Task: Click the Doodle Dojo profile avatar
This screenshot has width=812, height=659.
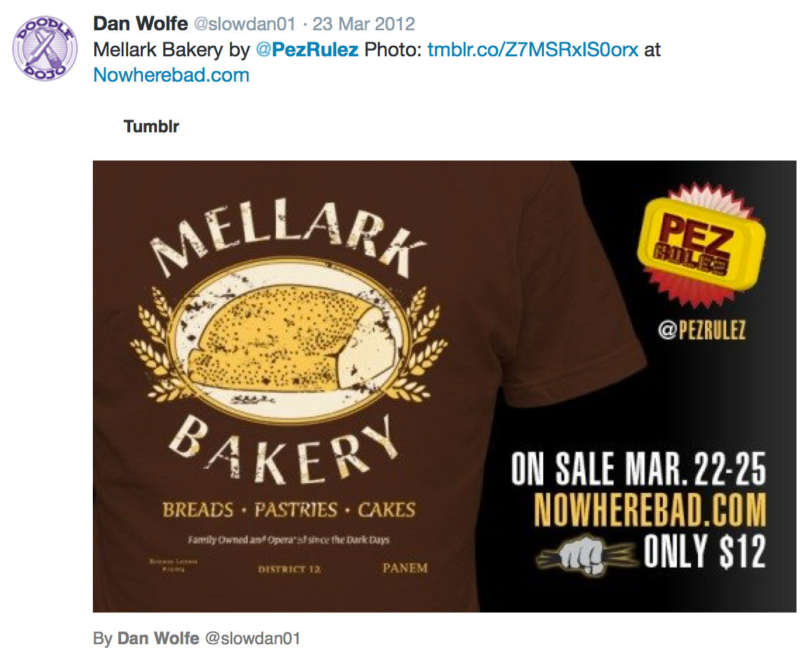Action: click(x=45, y=49)
